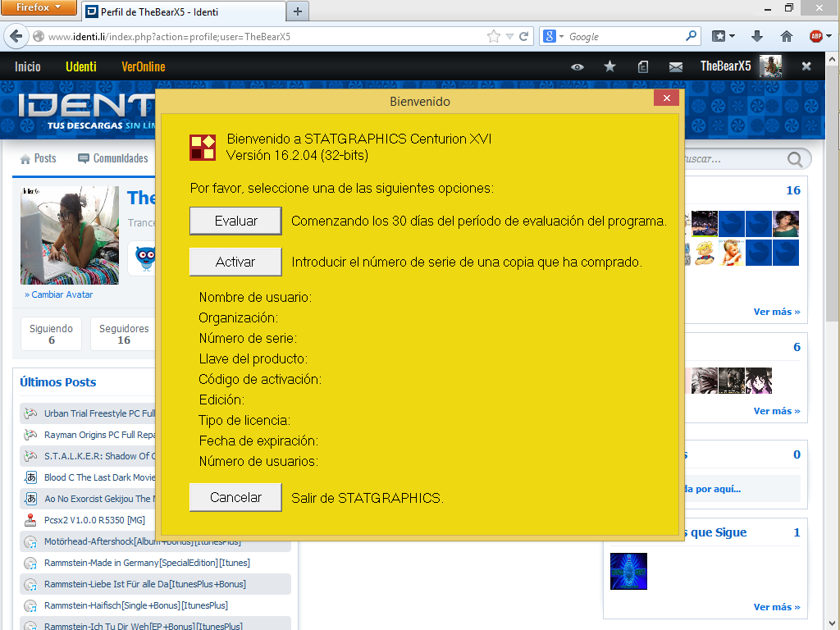Image resolution: width=840 pixels, height=630 pixels.
Task: Click the scrollbar up arrow
Action: click(x=833, y=58)
